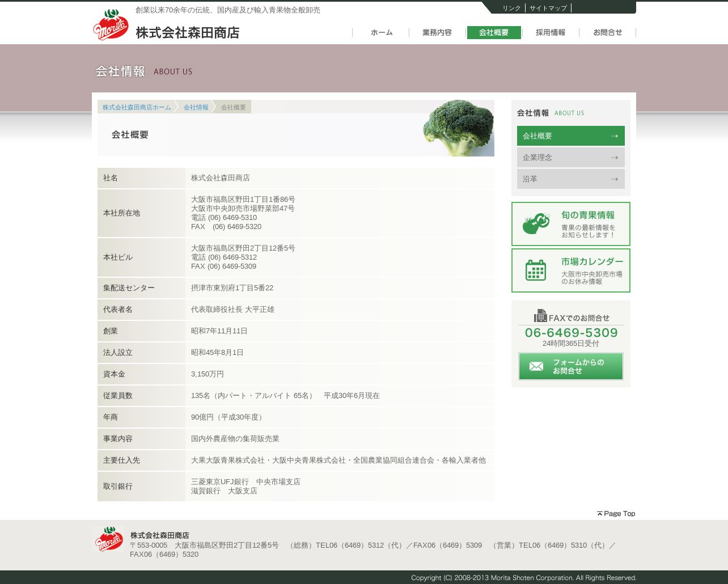This screenshot has height=584, width=728.
Task: Click the 年商 row label
Action: click(x=111, y=417)
